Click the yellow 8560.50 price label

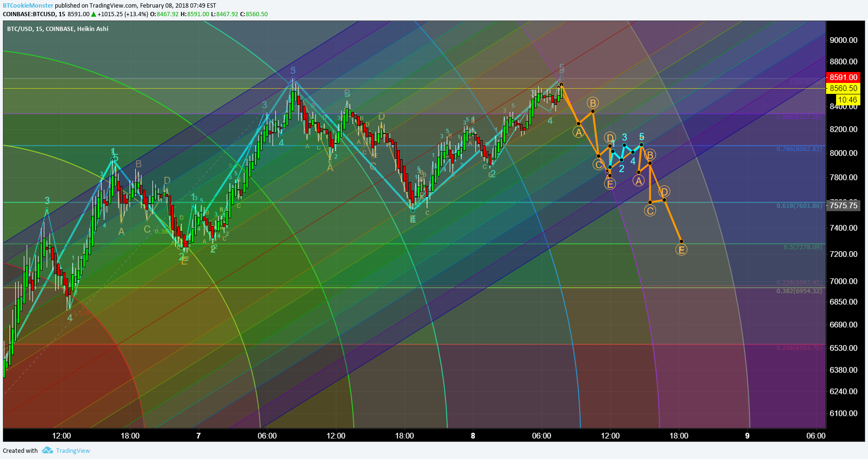[843, 88]
